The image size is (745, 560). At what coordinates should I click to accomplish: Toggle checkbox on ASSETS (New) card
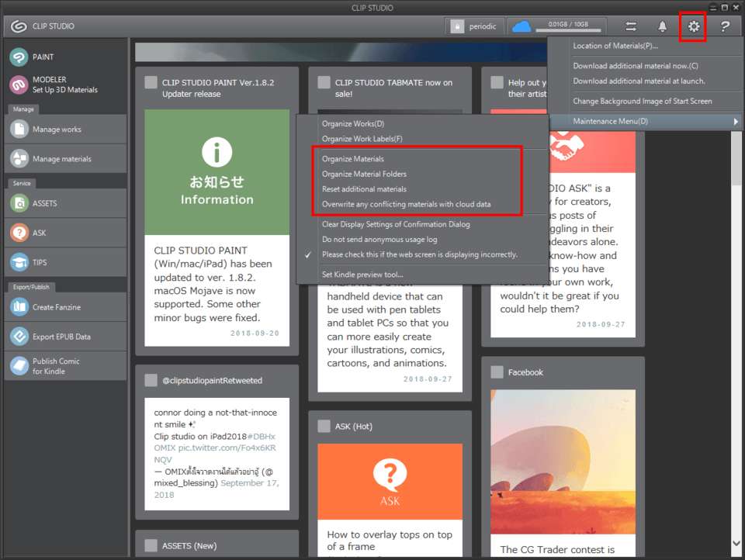coord(151,545)
